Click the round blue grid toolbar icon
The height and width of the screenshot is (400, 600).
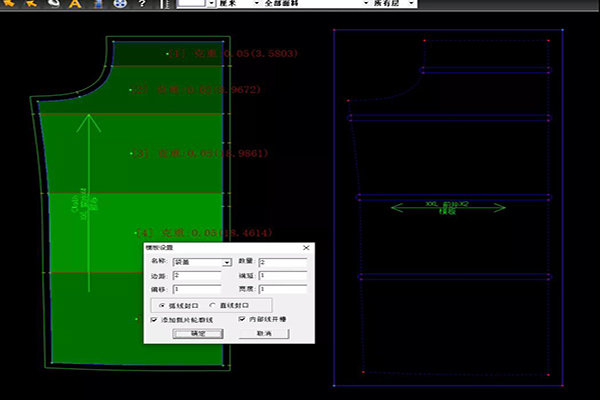coord(122,4)
